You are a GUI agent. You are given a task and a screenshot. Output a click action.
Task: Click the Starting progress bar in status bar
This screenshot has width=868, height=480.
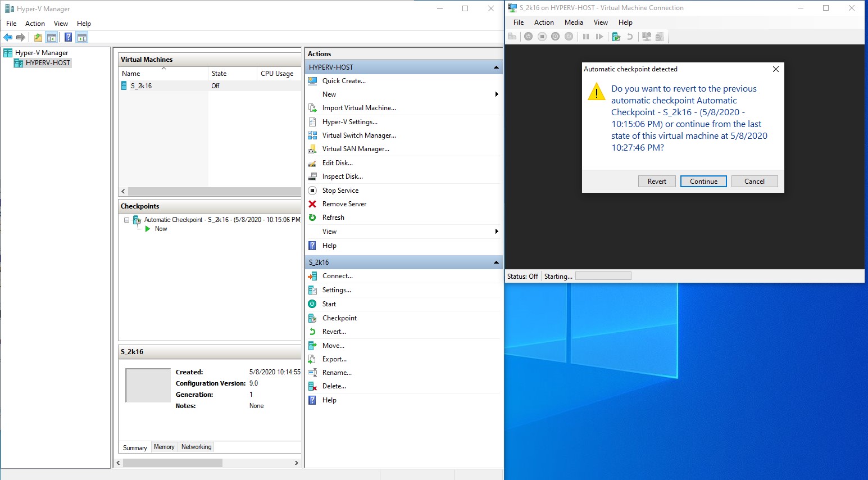pos(603,276)
